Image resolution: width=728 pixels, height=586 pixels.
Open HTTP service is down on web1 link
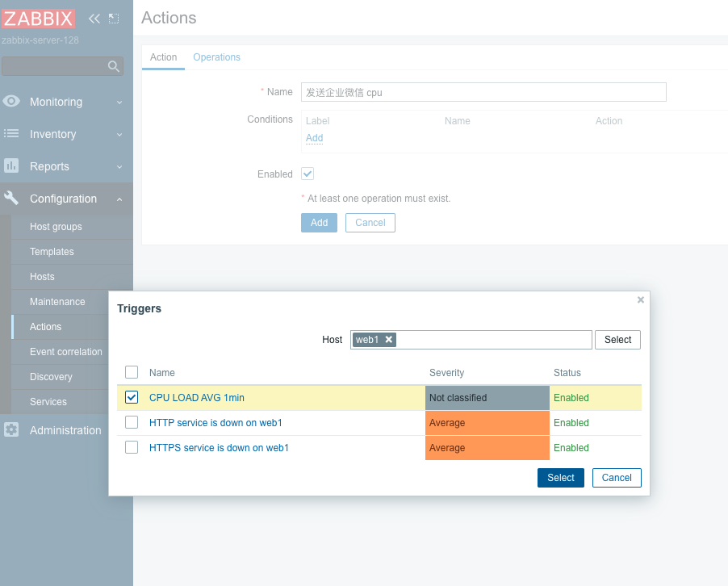[x=215, y=423]
